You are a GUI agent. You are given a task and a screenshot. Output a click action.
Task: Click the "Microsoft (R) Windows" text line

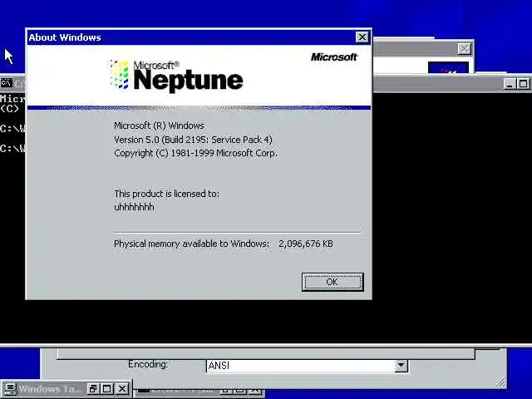click(159, 126)
